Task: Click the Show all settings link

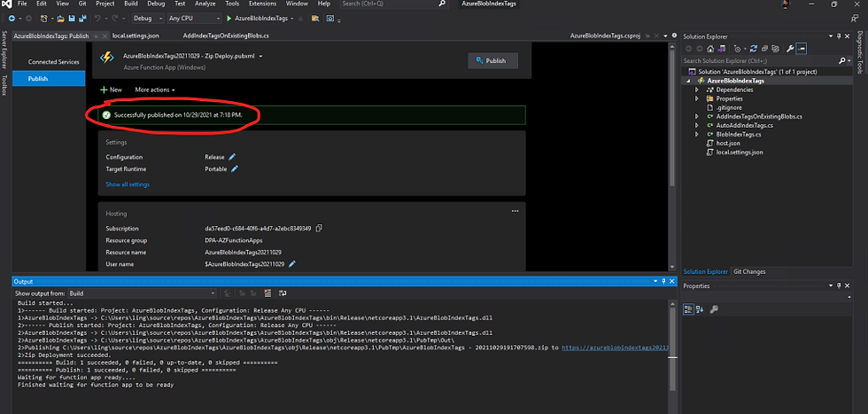Action: pos(128,184)
